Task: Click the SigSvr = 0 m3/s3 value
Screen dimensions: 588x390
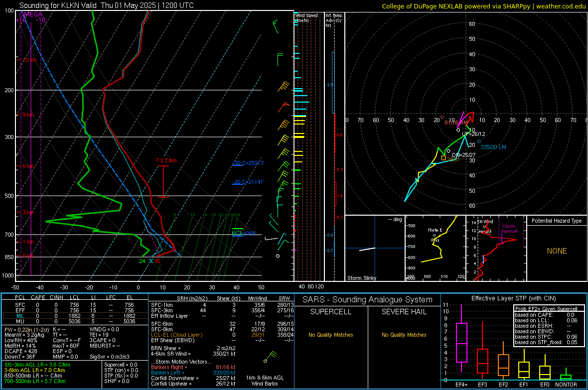Action: [110, 357]
